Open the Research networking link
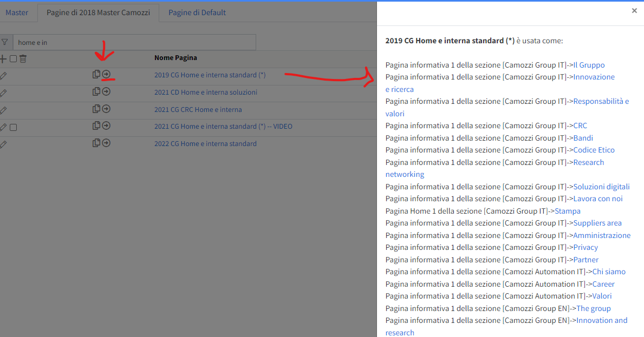 [589, 162]
